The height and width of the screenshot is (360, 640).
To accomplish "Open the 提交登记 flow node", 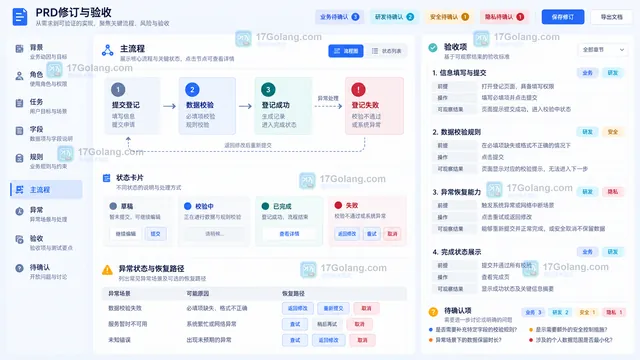I will [x=133, y=106].
